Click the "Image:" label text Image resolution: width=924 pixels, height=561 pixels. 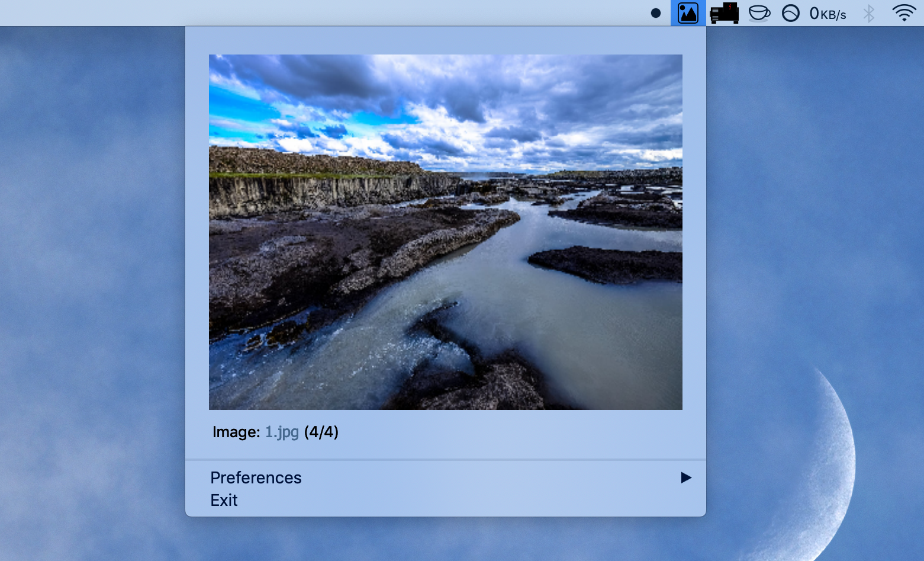[236, 432]
